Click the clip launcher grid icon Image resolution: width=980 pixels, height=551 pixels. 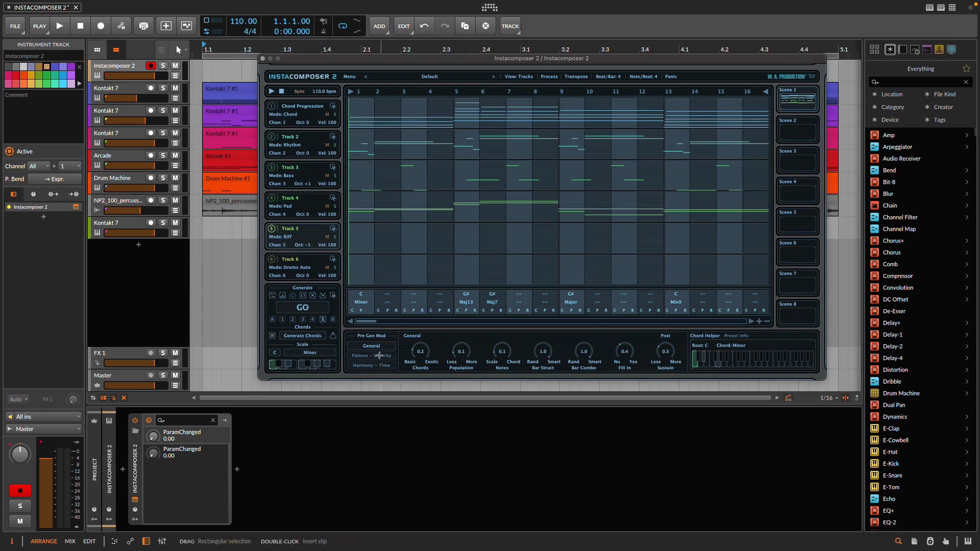pos(97,49)
